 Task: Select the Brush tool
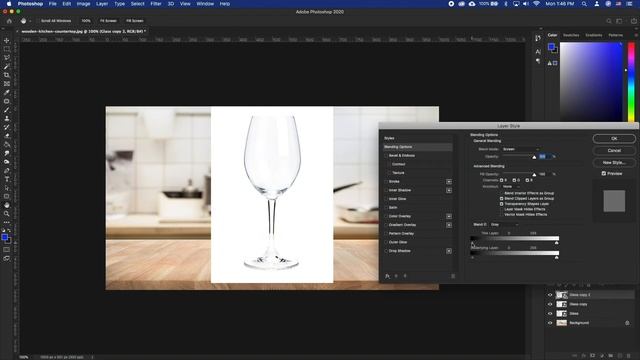pos(7,110)
